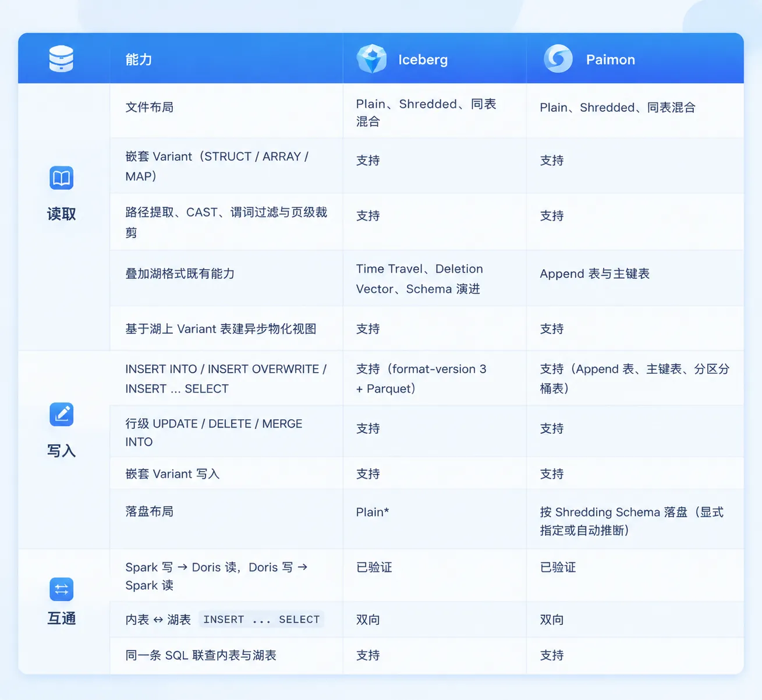Click Paimon 支持 in the 路径提取 row
The width and height of the screenshot is (762, 700).
point(552,215)
